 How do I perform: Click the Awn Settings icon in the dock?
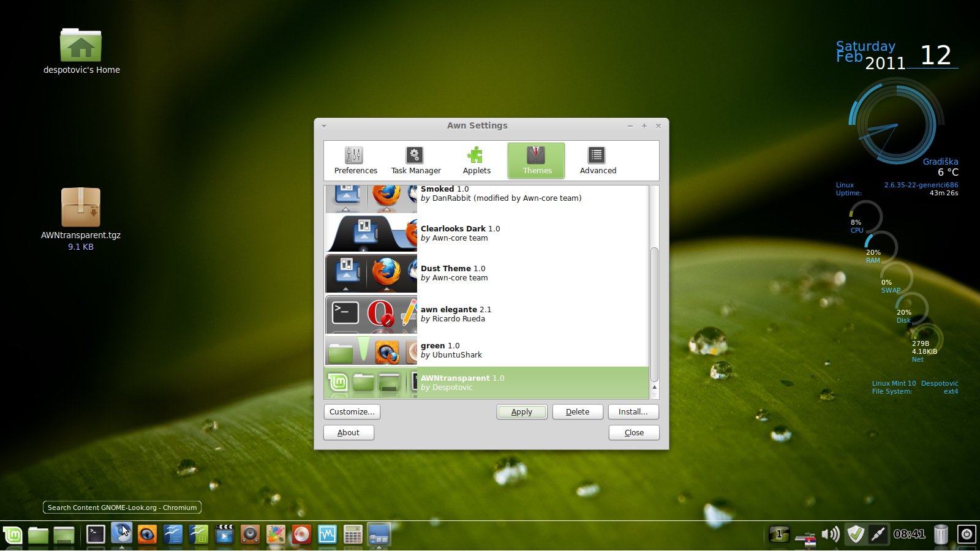379,534
